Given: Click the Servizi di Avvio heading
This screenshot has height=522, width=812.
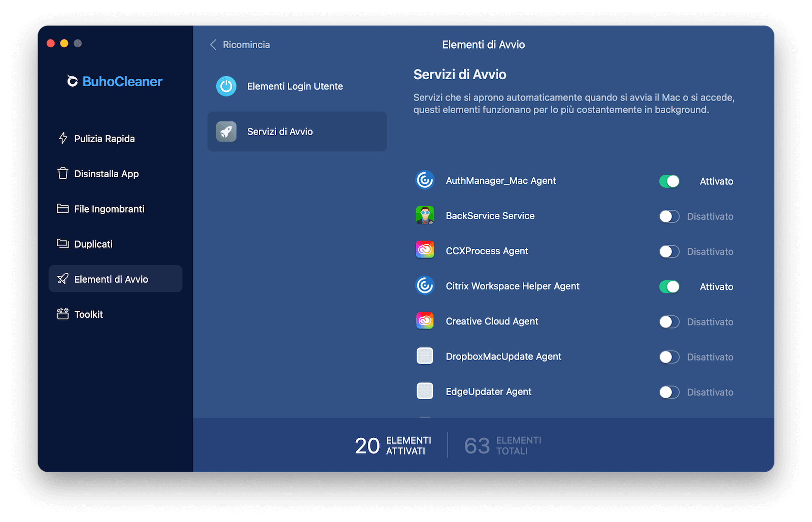Looking at the screenshot, I should pos(460,75).
